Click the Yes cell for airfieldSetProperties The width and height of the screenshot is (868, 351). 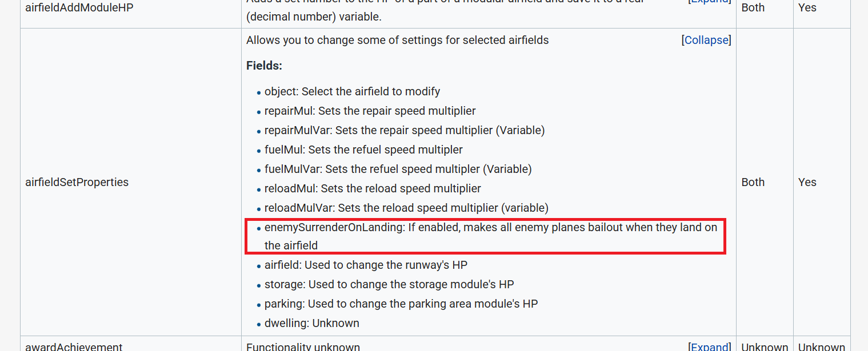coord(807,182)
